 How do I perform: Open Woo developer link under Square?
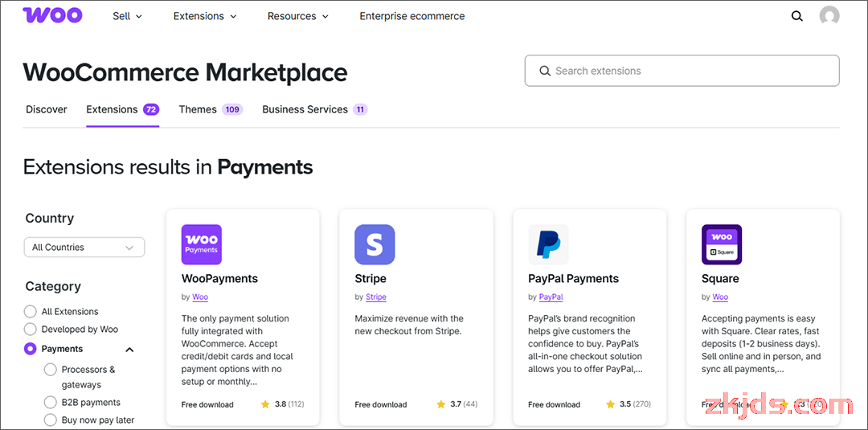[x=720, y=297]
